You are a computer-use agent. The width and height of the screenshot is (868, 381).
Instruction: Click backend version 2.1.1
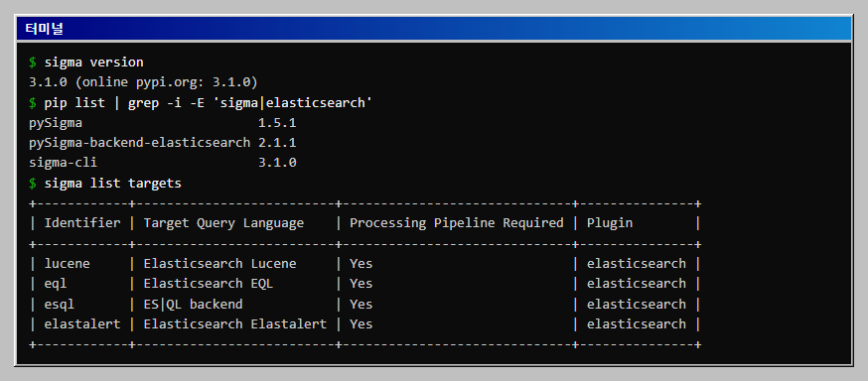(277, 143)
